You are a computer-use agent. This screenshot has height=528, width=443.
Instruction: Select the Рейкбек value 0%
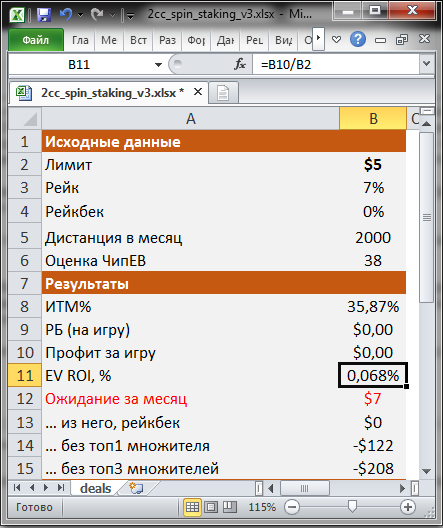coord(373,211)
